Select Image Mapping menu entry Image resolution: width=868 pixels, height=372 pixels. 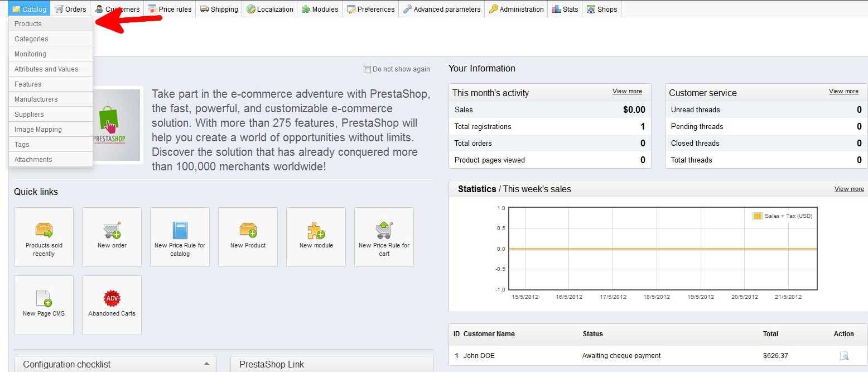[51, 130]
